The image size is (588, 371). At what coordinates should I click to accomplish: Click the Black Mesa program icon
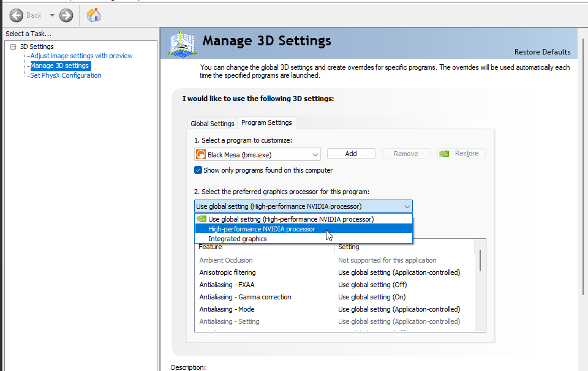201,154
